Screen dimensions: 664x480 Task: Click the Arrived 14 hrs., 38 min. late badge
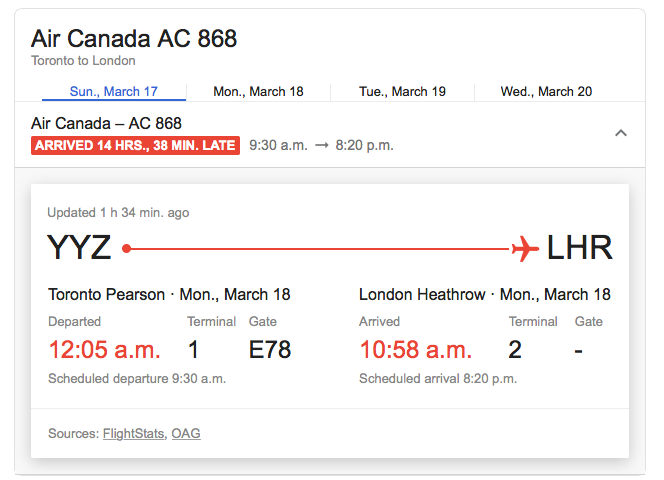tap(136, 145)
